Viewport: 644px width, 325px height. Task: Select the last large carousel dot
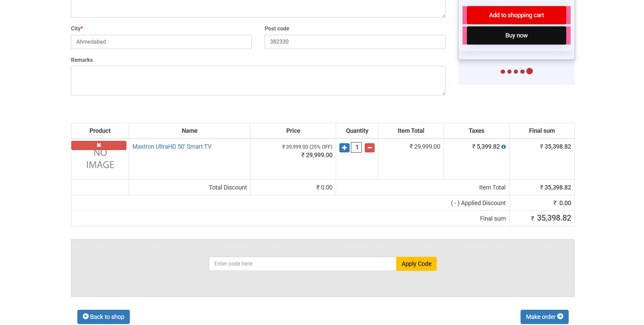point(530,71)
